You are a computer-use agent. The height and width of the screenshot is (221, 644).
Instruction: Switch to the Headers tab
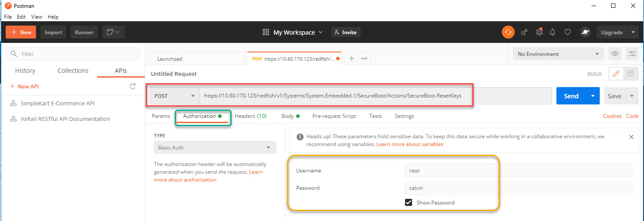click(x=250, y=116)
